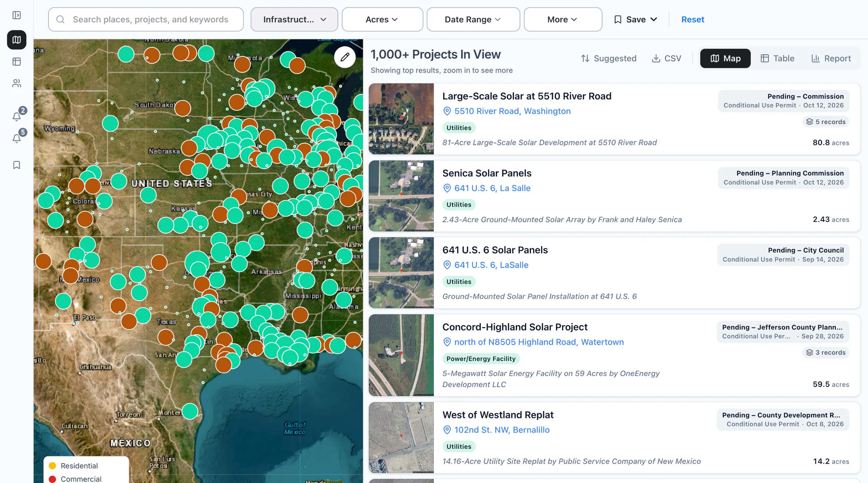
Task: Open 641 U.S. 6, LaSalle address link
Action: (491, 265)
